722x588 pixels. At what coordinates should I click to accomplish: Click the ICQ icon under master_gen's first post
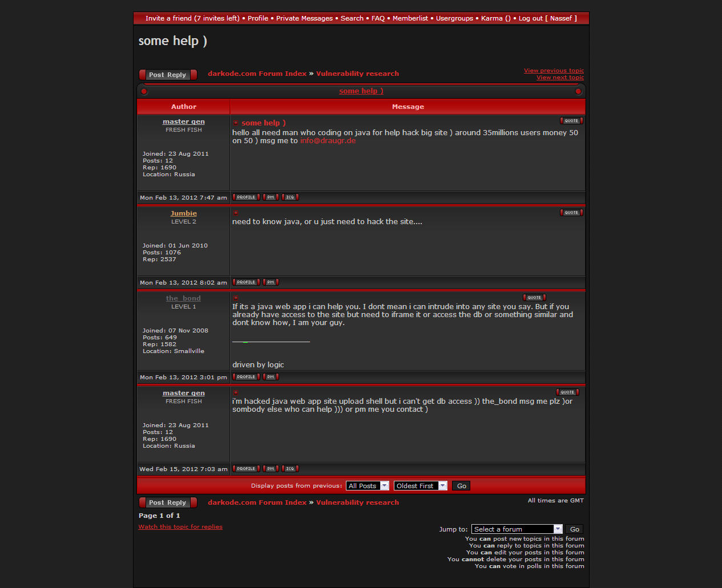[x=290, y=197]
